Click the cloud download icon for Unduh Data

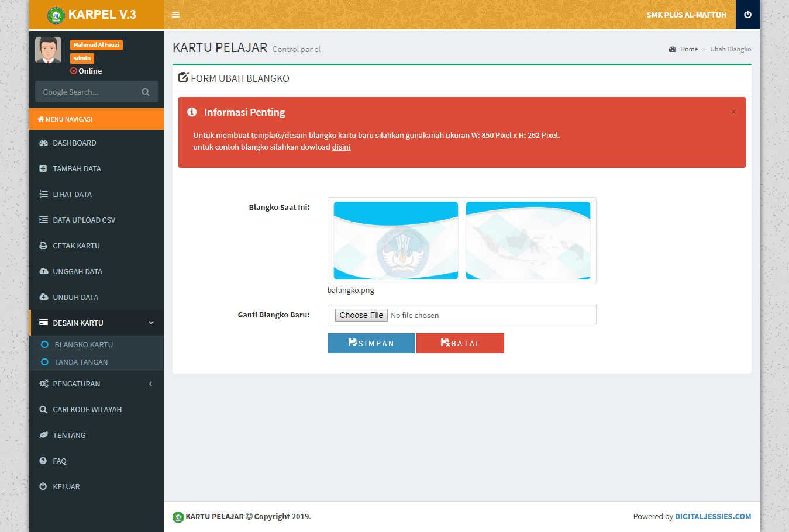43,298
